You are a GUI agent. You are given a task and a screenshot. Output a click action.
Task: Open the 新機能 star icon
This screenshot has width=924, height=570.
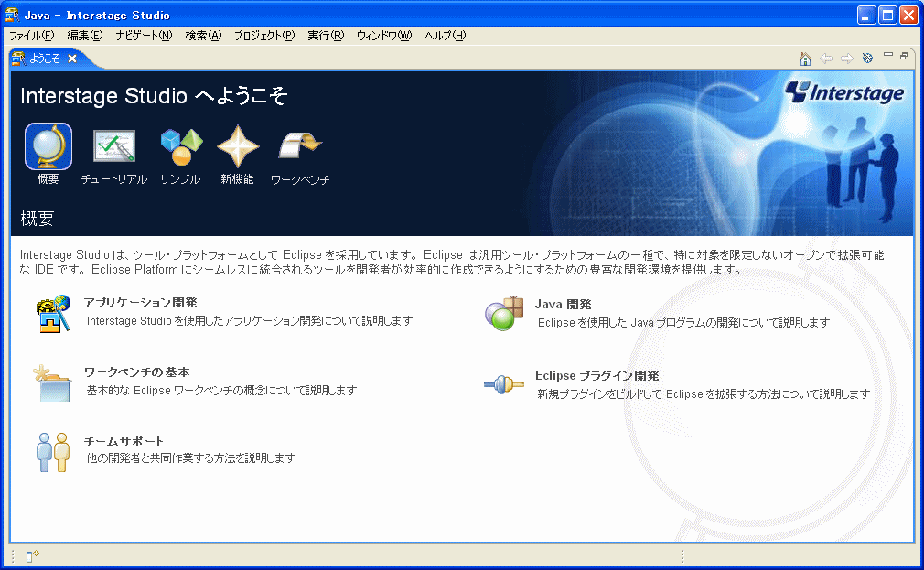point(238,146)
